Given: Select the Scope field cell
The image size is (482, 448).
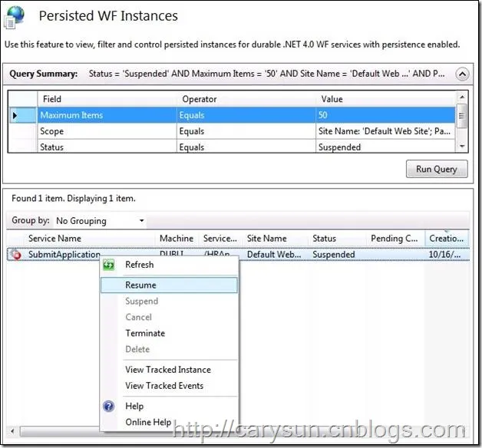Looking at the screenshot, I should click(107, 131).
